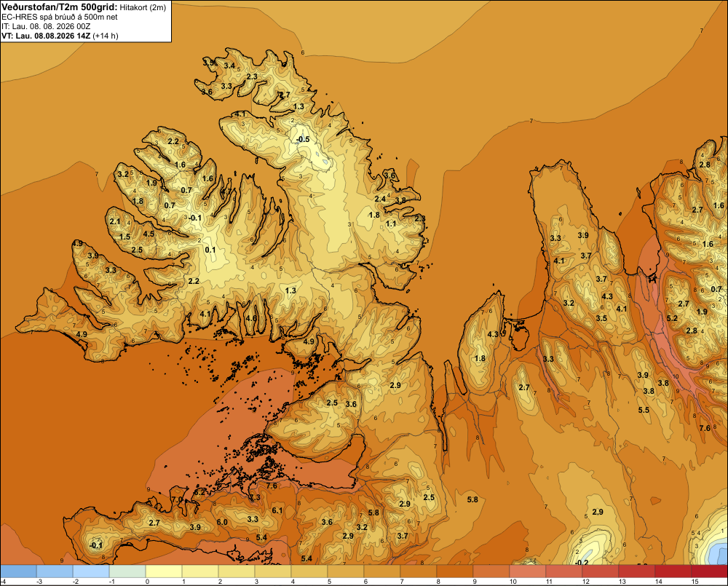Click the 'IT: Lau. 08. 08. 2026 00Z' line
This screenshot has height=586, width=728.
[x=46, y=26]
